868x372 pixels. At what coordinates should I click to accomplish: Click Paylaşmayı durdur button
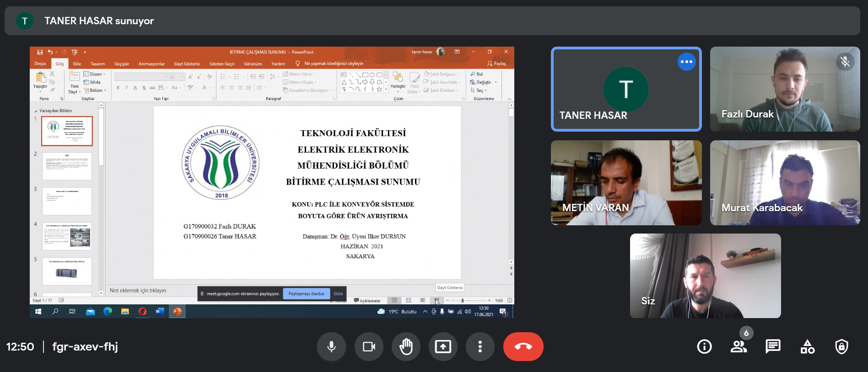pyautogui.click(x=306, y=294)
